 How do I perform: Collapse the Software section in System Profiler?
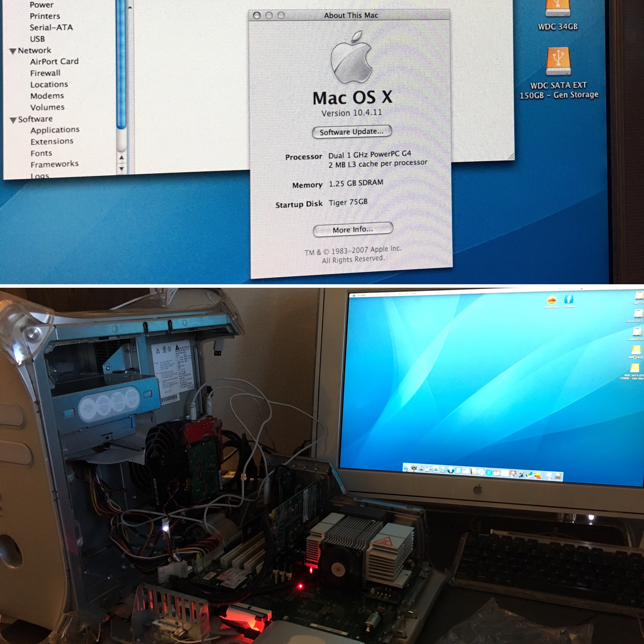(x=13, y=120)
